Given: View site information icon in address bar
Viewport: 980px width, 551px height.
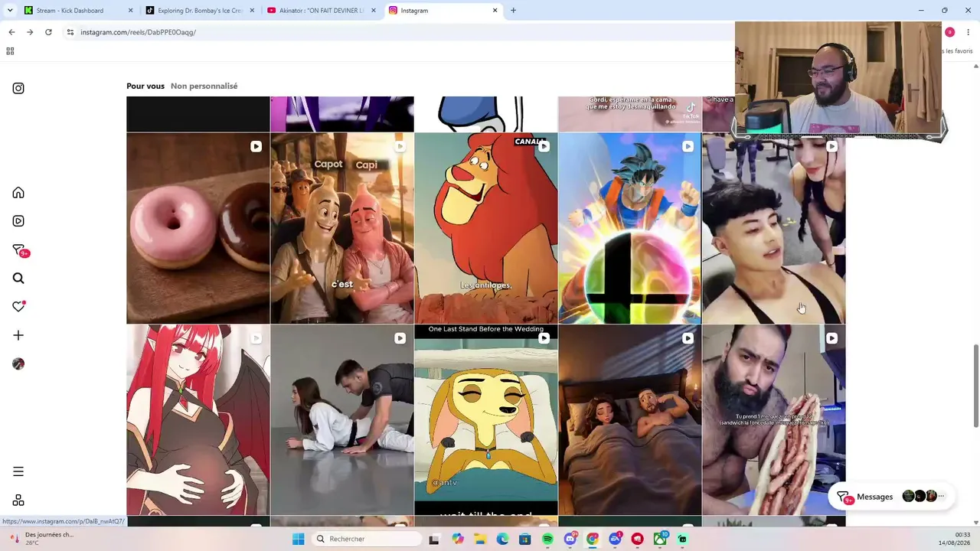Looking at the screenshot, I should [x=70, y=32].
